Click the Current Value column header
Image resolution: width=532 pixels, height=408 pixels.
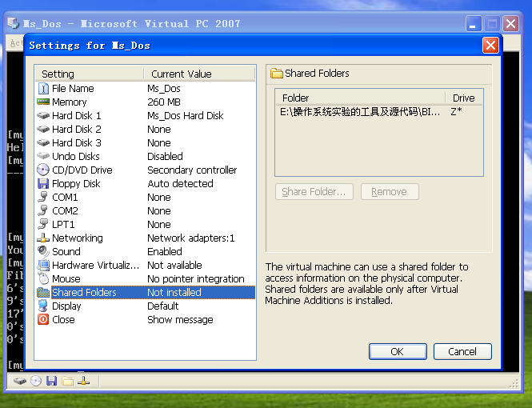click(199, 74)
